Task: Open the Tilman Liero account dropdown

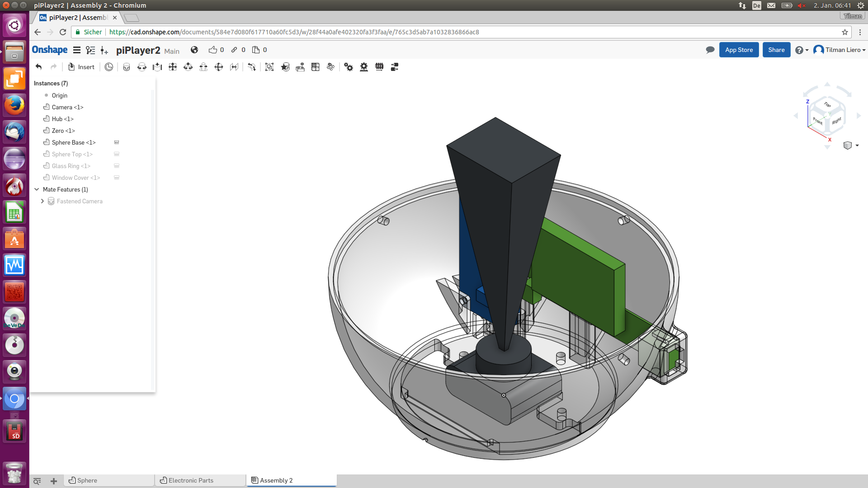Action: (x=840, y=50)
